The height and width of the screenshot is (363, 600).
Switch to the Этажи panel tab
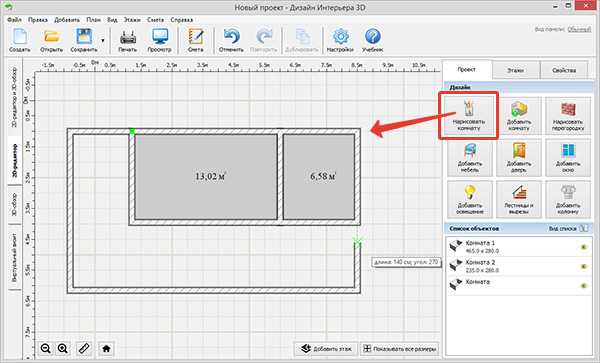click(x=516, y=70)
